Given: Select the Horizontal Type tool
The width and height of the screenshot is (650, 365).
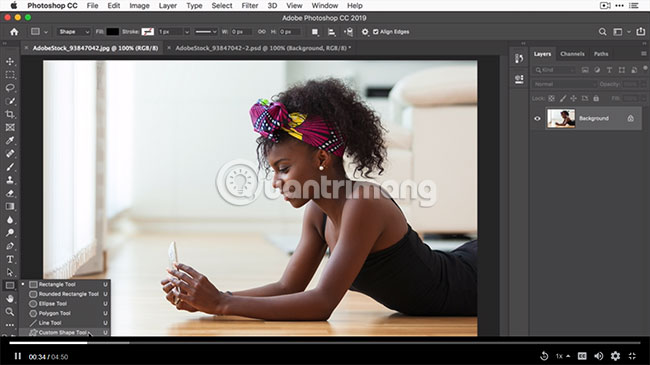Looking at the screenshot, I should click(10, 259).
